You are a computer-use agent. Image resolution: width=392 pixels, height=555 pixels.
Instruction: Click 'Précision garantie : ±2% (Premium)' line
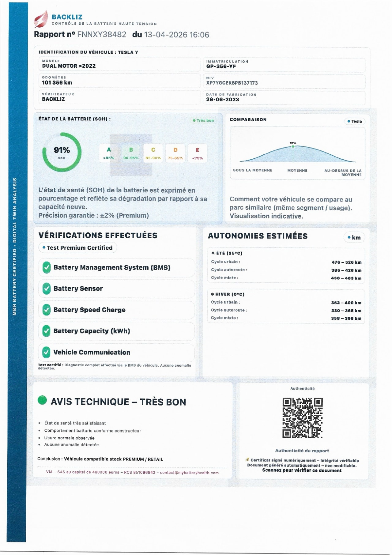94,215
